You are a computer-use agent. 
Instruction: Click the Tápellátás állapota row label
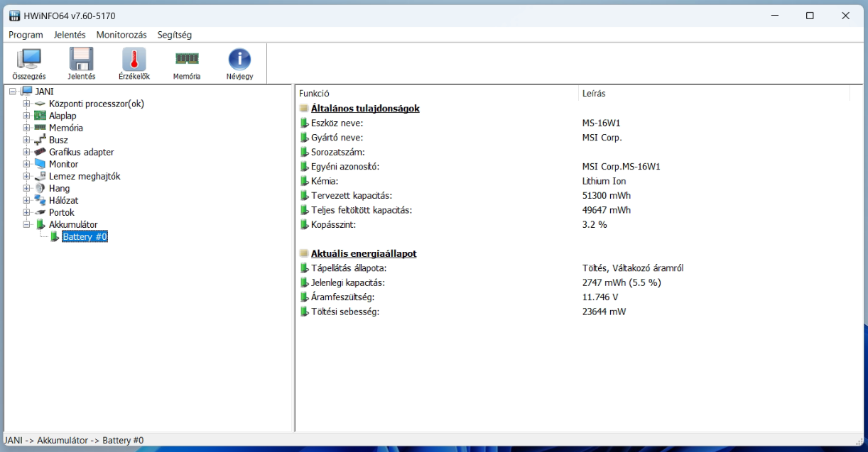click(x=349, y=268)
